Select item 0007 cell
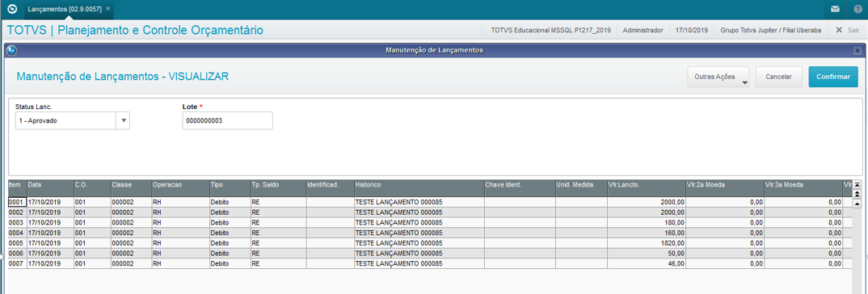Image resolution: width=868 pixels, height=294 pixels. 17,263
